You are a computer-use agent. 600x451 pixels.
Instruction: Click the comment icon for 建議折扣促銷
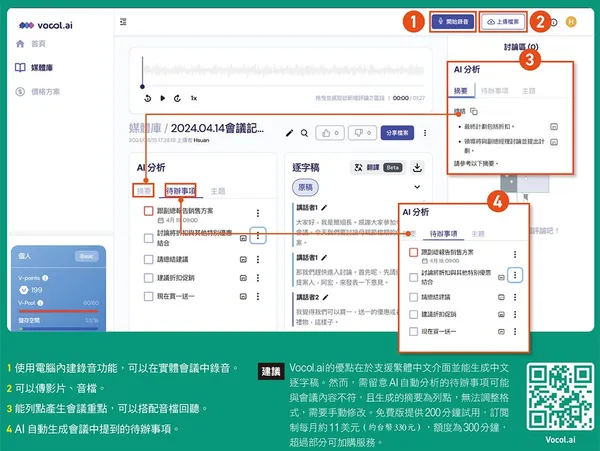click(243, 278)
